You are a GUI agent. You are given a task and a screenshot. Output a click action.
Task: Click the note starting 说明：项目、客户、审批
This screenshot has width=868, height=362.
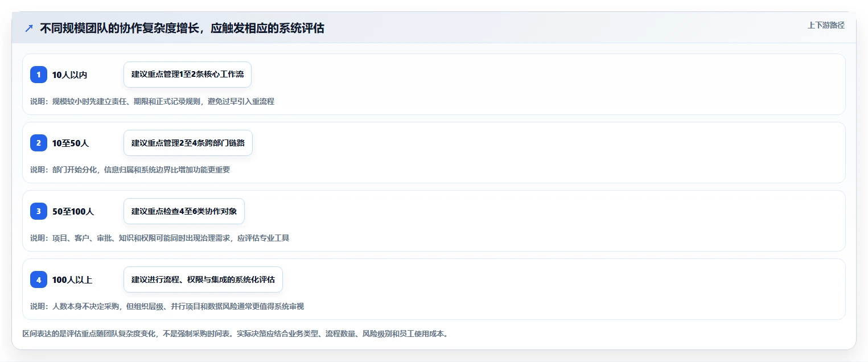pyautogui.click(x=159, y=238)
